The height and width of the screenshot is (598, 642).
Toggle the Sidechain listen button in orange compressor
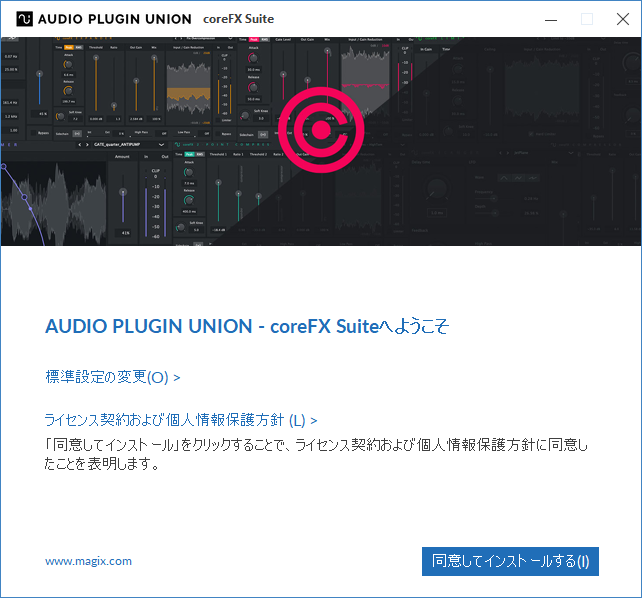(77, 133)
